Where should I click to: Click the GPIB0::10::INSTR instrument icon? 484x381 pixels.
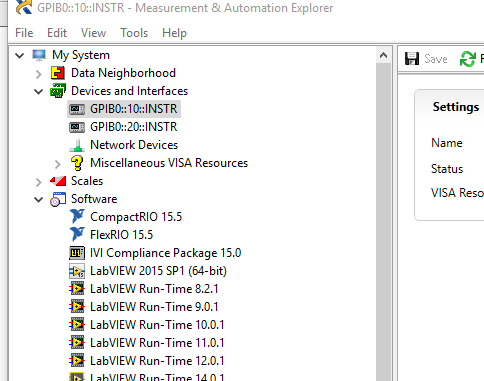(x=77, y=109)
